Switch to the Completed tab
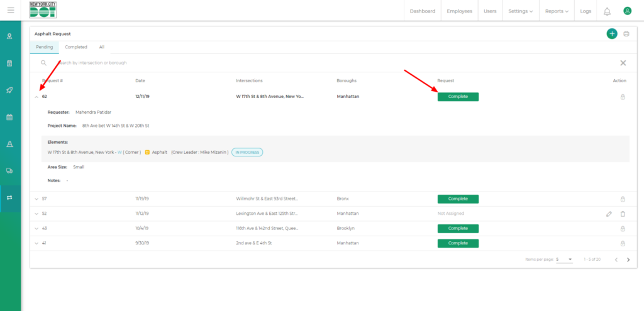This screenshot has width=644, height=311. click(76, 47)
